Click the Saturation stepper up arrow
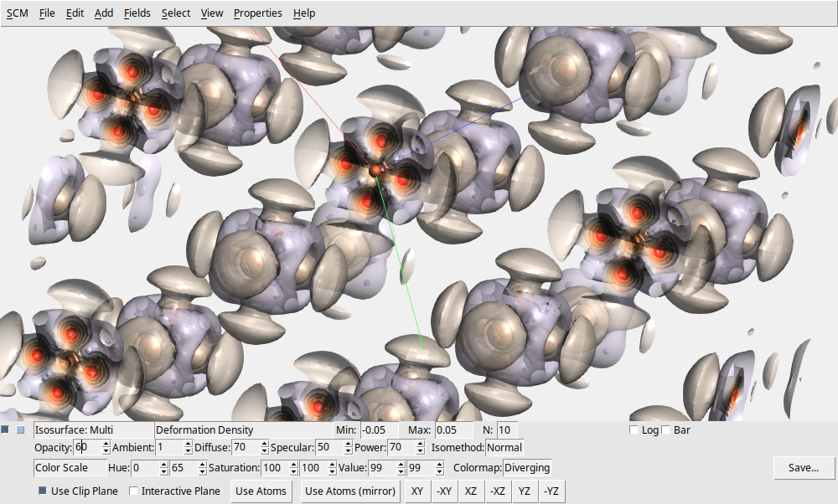This screenshot has height=504, width=838. click(x=292, y=464)
